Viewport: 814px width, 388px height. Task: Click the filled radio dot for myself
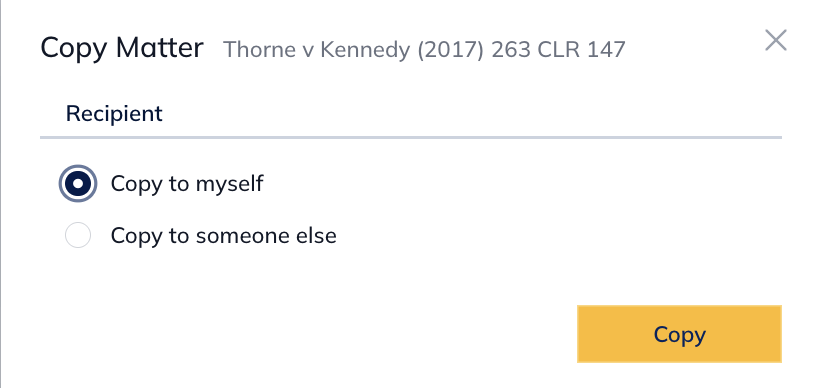(78, 183)
